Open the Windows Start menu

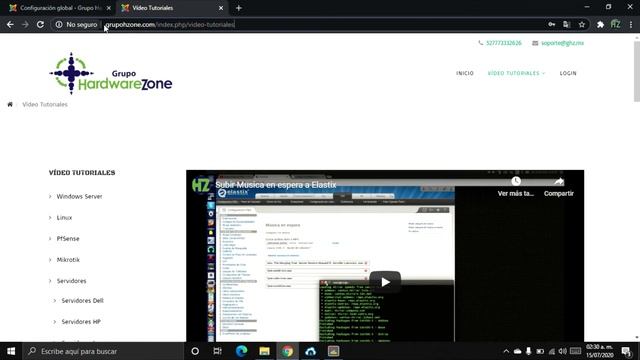point(11,351)
